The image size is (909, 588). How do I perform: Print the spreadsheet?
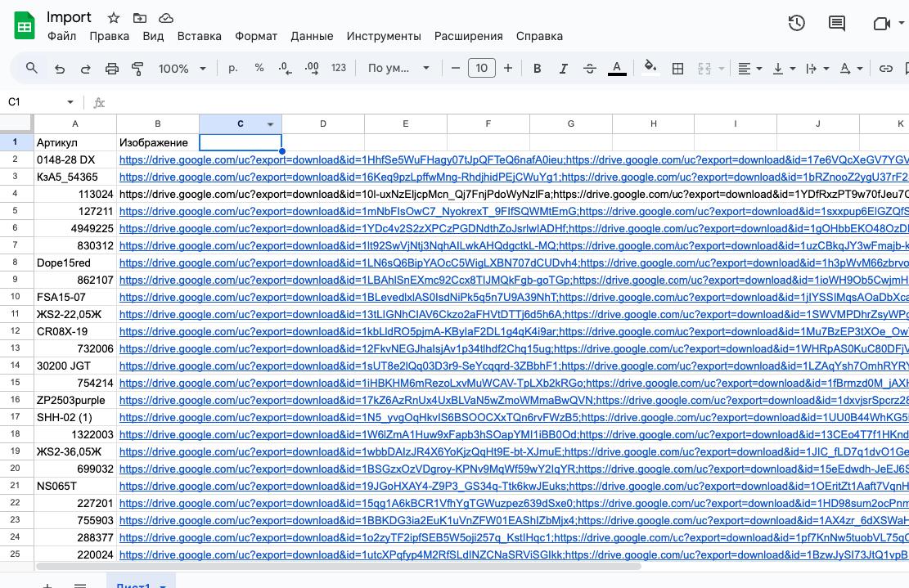click(x=112, y=69)
